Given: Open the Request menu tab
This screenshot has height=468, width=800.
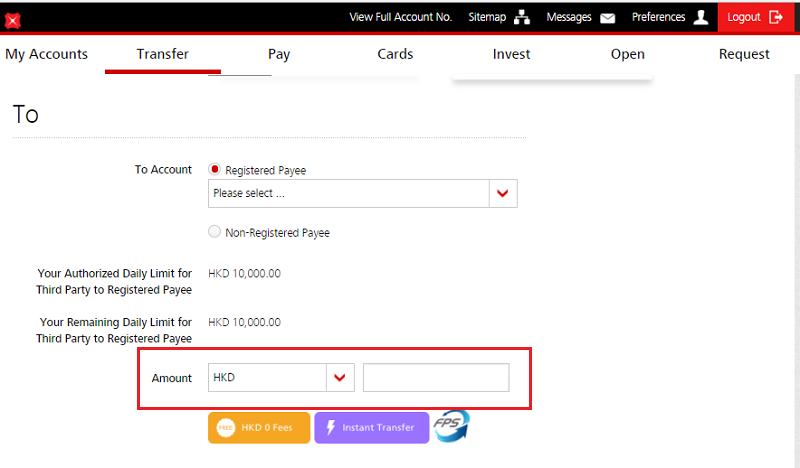Looking at the screenshot, I should [744, 54].
